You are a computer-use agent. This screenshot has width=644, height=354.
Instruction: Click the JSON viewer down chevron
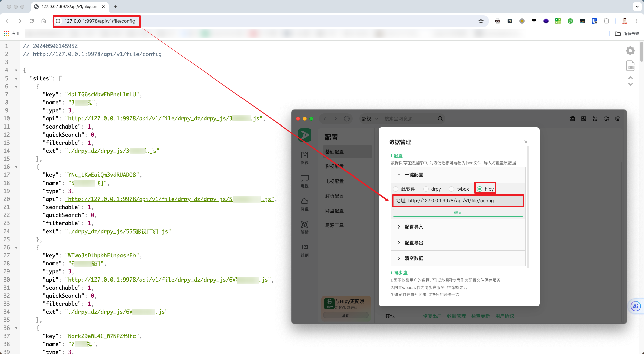tap(631, 84)
